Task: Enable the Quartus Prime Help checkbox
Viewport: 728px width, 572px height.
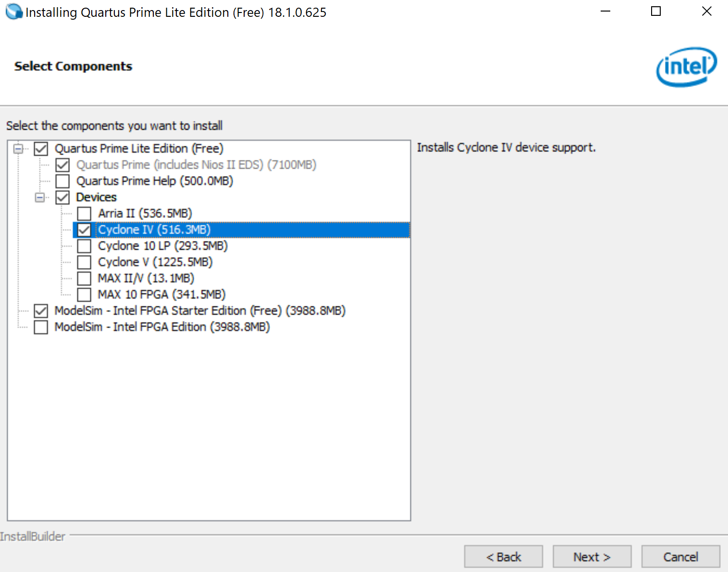Action: point(62,181)
